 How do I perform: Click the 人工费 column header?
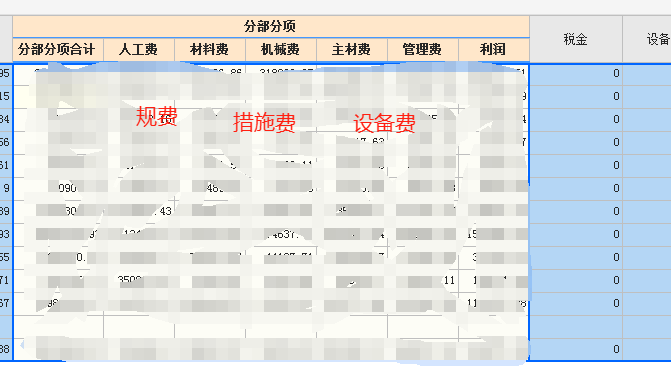tap(139, 50)
